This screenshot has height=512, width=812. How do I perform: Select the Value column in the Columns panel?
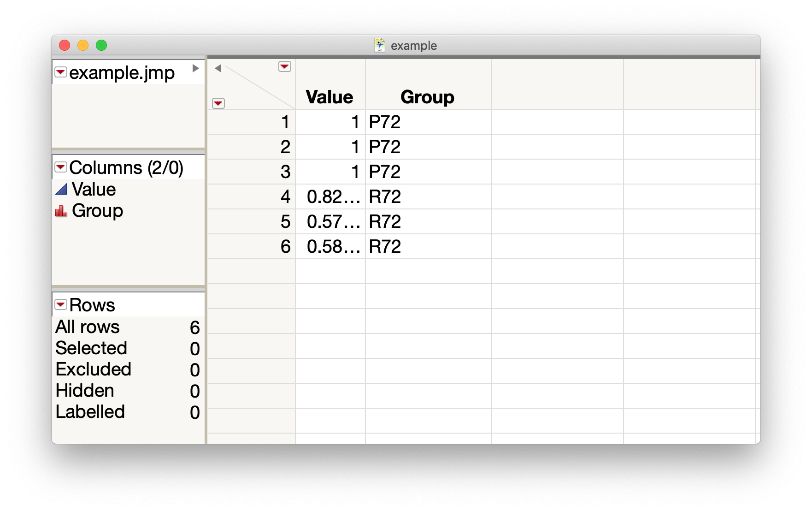[x=94, y=189]
